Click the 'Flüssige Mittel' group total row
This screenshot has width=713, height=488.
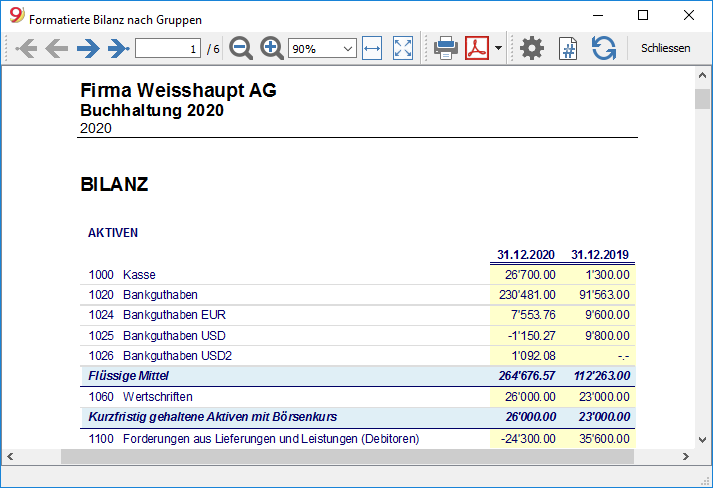(x=357, y=376)
